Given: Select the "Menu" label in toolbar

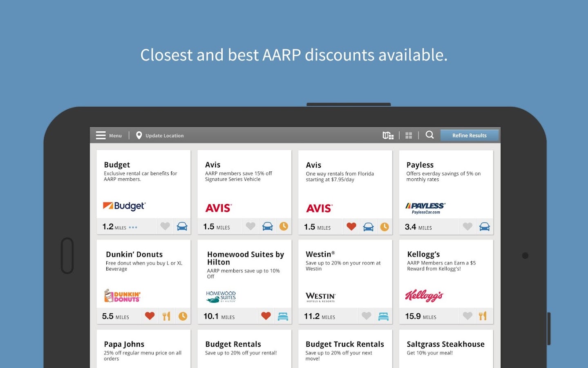Looking at the screenshot, I should click(115, 136).
